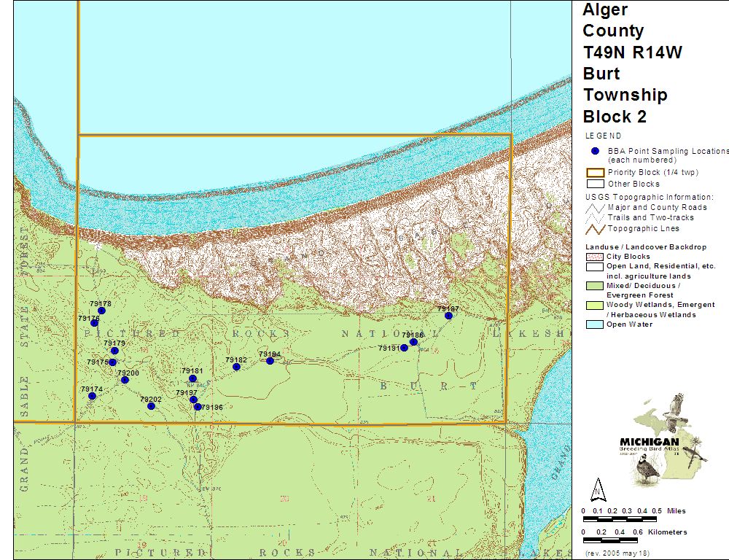Select sampling location 79182
The height and width of the screenshot is (560, 729).
click(x=236, y=367)
